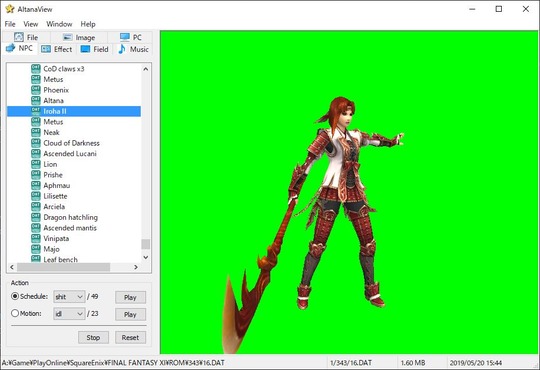Click the NPC list scroll-down arrow

tap(146, 257)
